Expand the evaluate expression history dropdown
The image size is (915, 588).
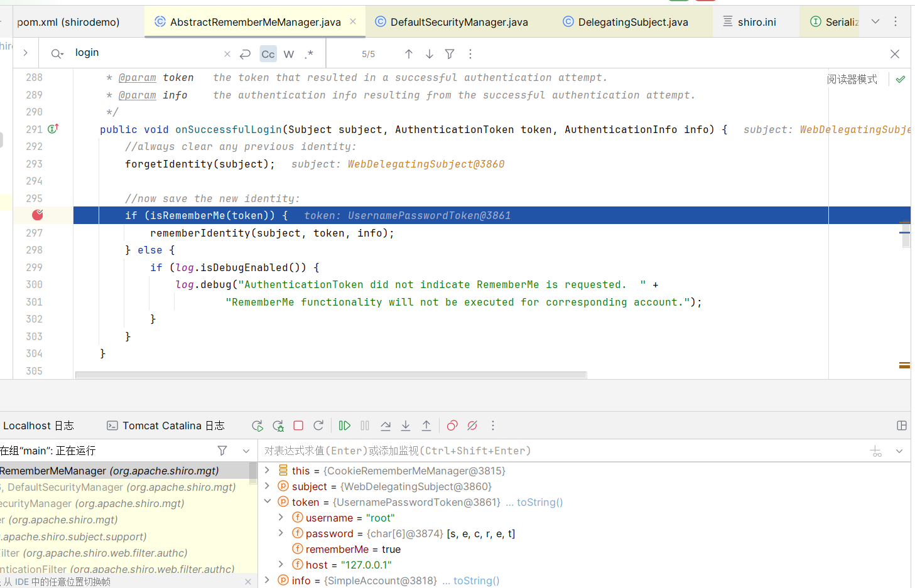coord(899,451)
